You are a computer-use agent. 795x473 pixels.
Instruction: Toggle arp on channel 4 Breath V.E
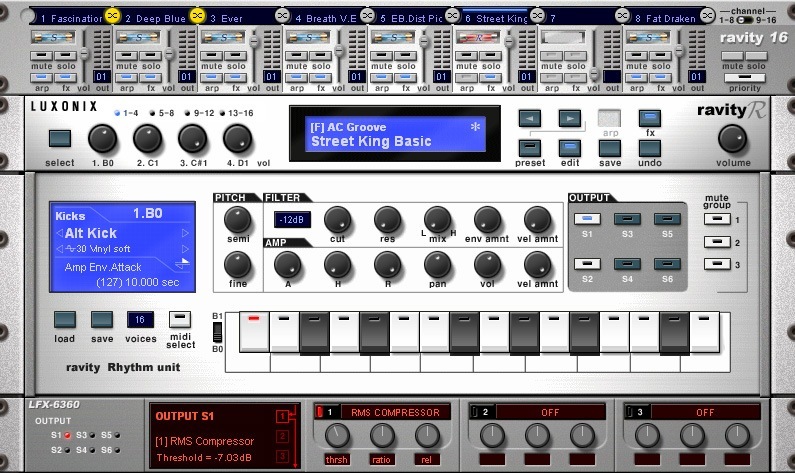click(296, 78)
